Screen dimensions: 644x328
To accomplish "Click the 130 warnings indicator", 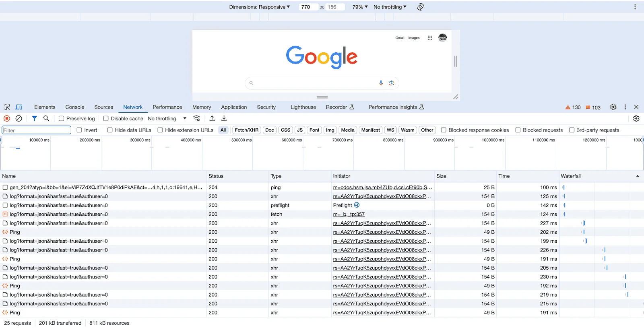I will [573, 107].
